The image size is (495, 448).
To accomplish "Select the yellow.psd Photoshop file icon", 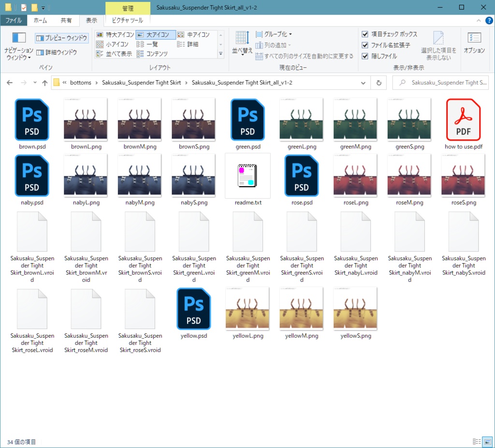I will pos(193,309).
